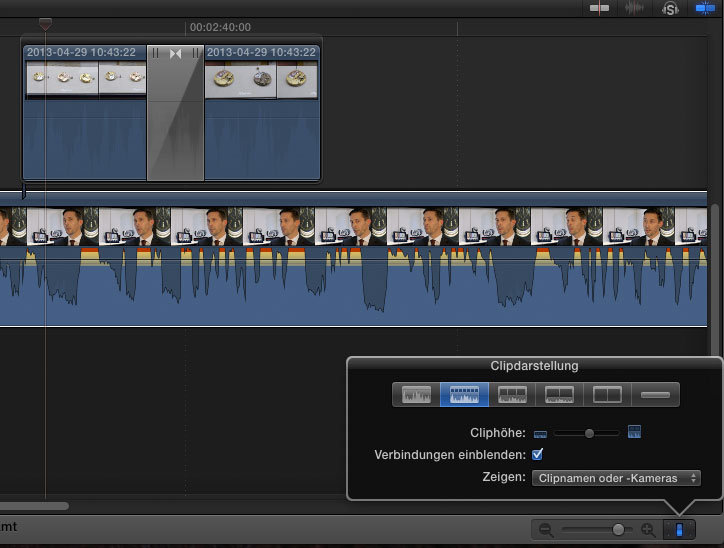Select waveform-only clip display option

416,395
